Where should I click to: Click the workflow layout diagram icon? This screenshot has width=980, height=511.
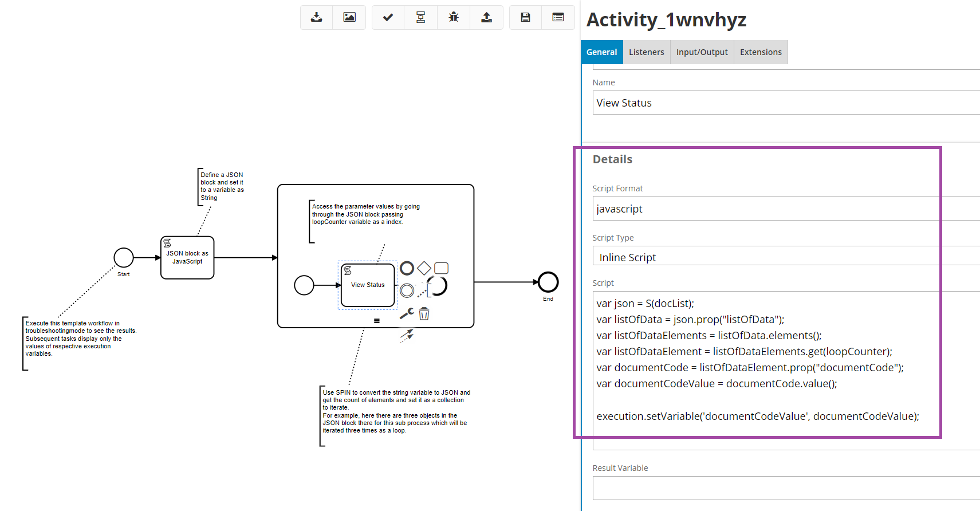pos(420,17)
